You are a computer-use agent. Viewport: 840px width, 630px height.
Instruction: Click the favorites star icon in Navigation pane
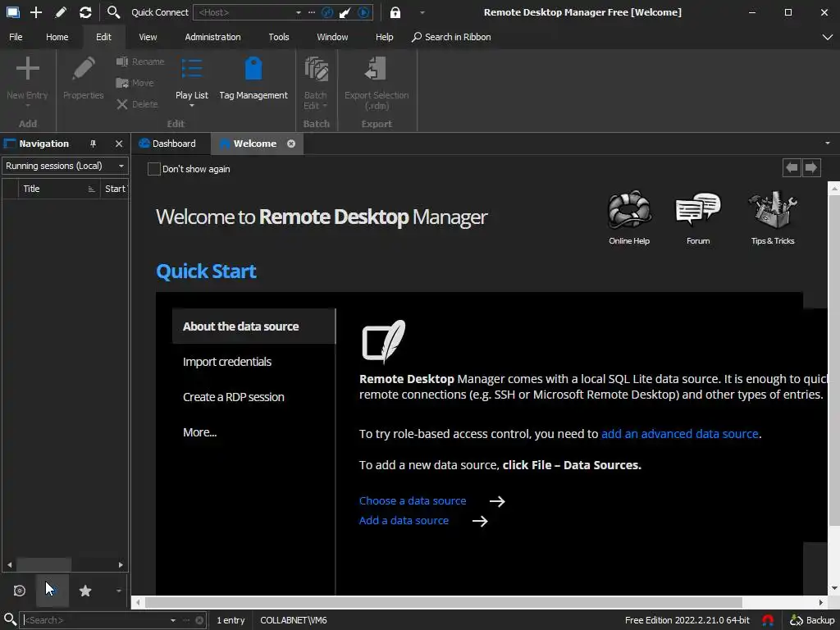pyautogui.click(x=85, y=591)
